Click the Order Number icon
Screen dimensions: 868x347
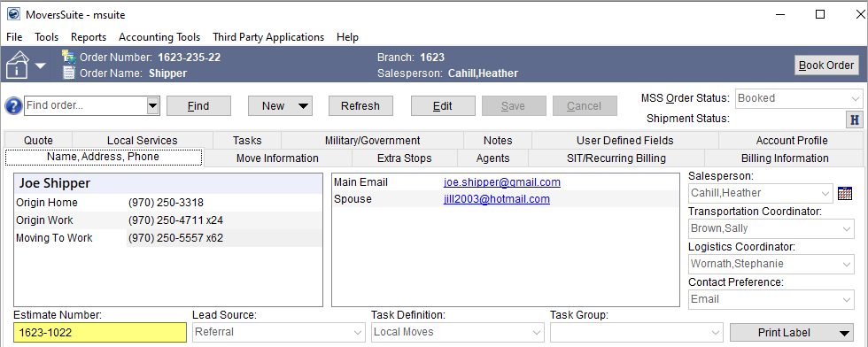click(x=69, y=57)
